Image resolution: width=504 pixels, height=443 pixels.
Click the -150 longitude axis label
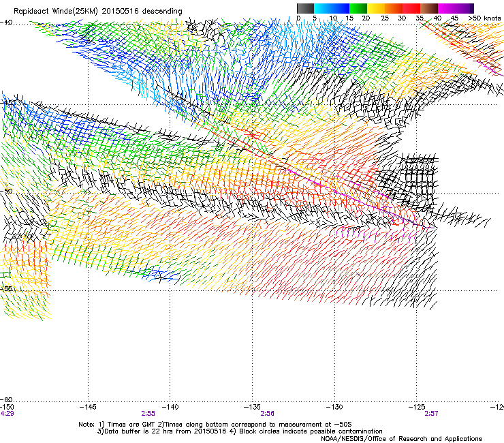pos(7,407)
